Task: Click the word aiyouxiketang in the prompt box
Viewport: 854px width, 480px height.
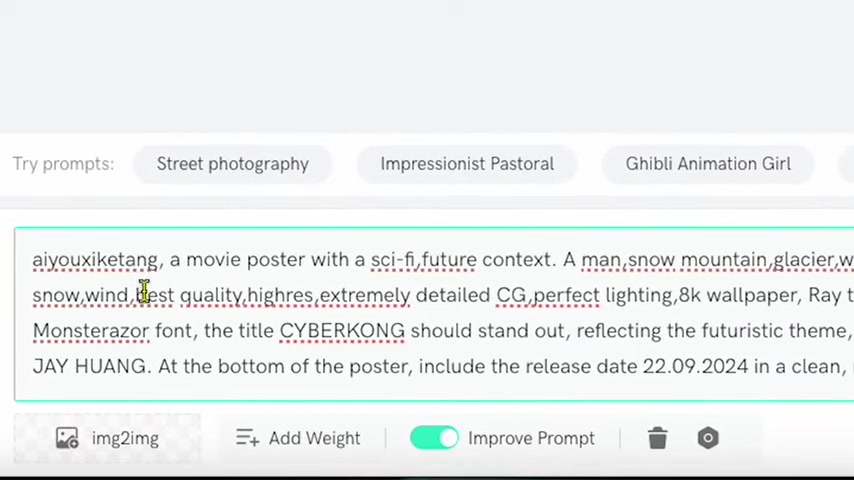Action: pyautogui.click(x=95, y=260)
